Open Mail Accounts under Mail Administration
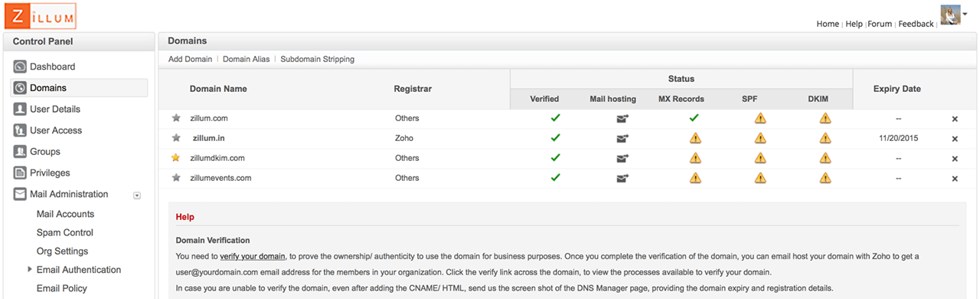This screenshot has width=980, height=299. point(65,214)
